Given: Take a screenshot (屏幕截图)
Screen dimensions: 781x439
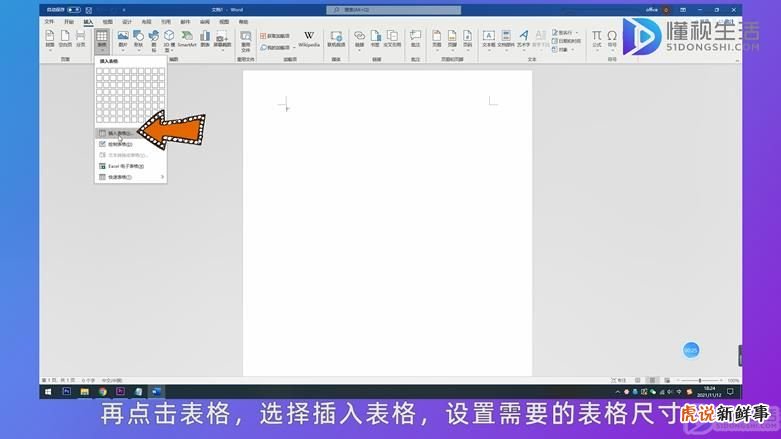Looking at the screenshot, I should pos(222,40).
